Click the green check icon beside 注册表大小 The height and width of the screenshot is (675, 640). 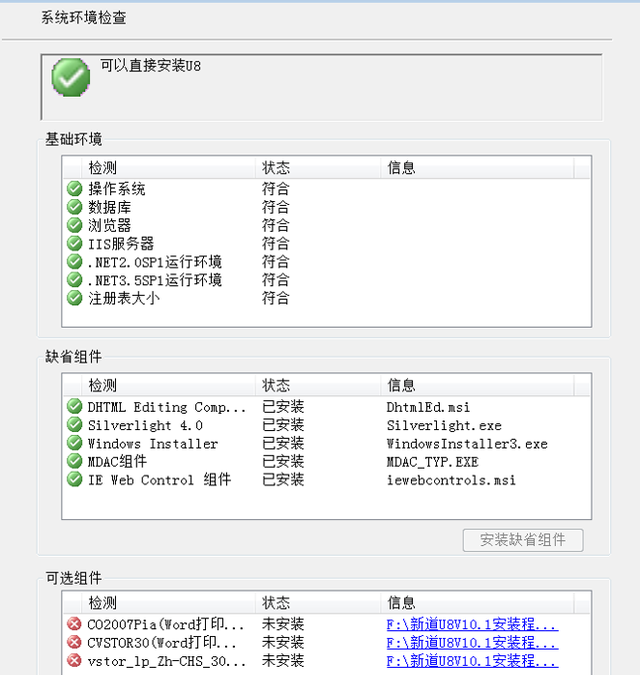74,298
